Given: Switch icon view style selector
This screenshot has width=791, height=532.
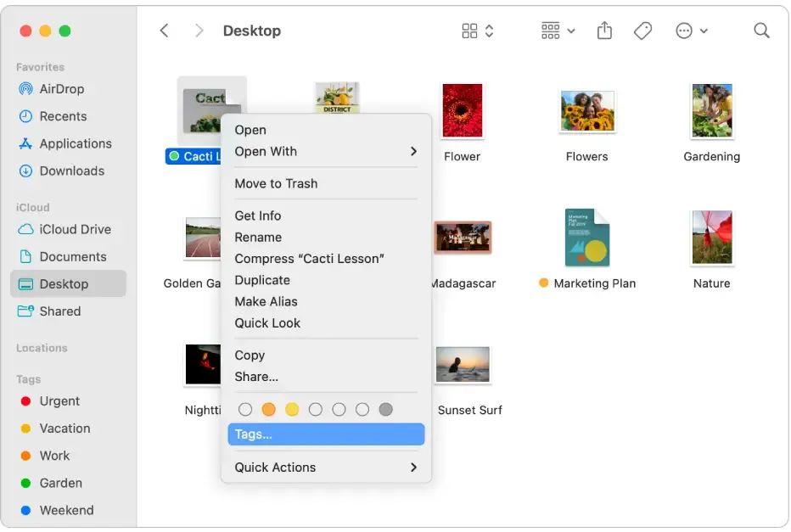Looking at the screenshot, I should (x=477, y=31).
